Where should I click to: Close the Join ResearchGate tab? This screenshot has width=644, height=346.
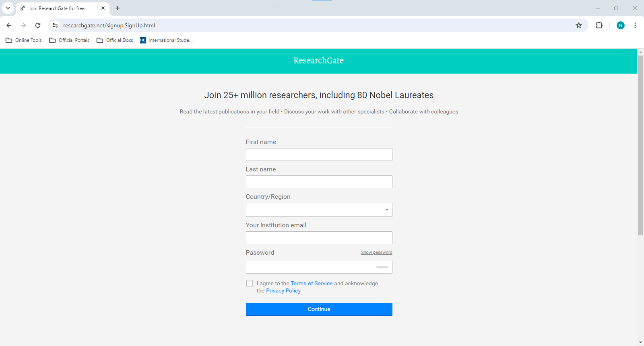click(103, 8)
